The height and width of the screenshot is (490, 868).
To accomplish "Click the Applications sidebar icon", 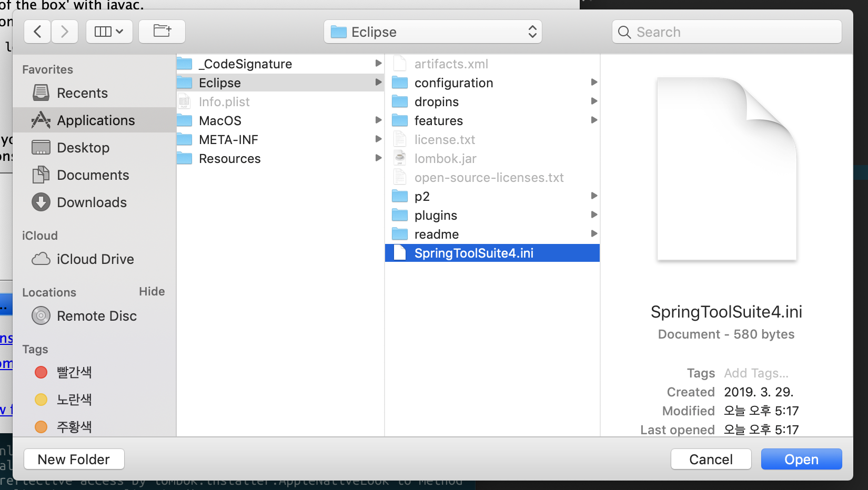I will 41,120.
